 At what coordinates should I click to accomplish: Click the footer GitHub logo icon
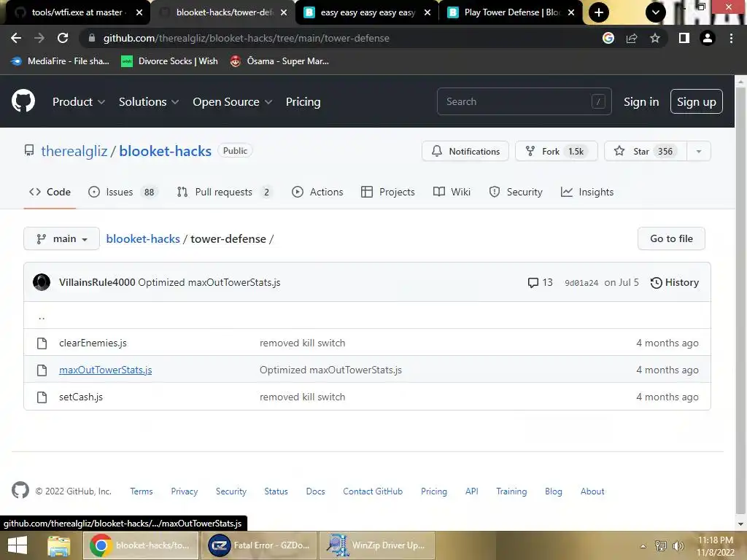pyautogui.click(x=20, y=490)
